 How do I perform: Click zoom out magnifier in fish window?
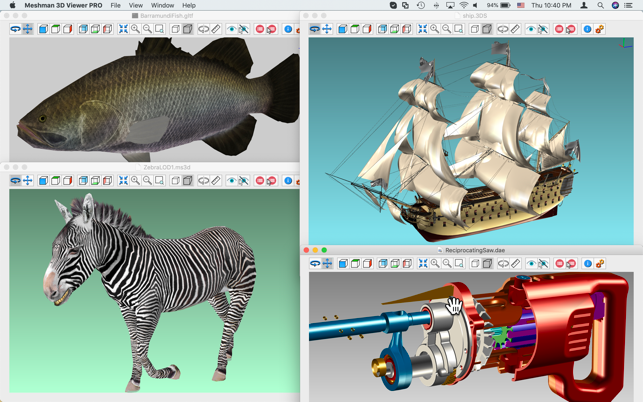[147, 29]
